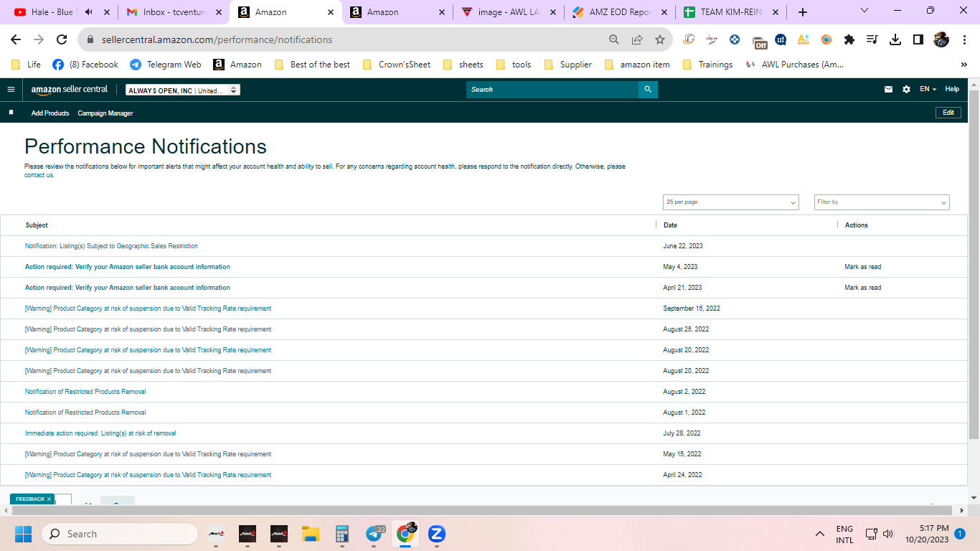Click into the Seller Central search field
Screen dimensions: 980x551
click(552, 90)
